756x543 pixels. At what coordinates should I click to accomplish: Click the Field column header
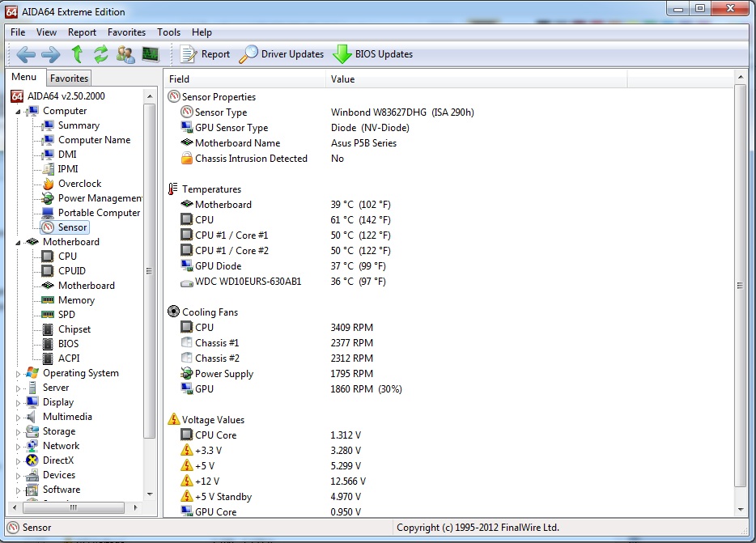[246, 79]
